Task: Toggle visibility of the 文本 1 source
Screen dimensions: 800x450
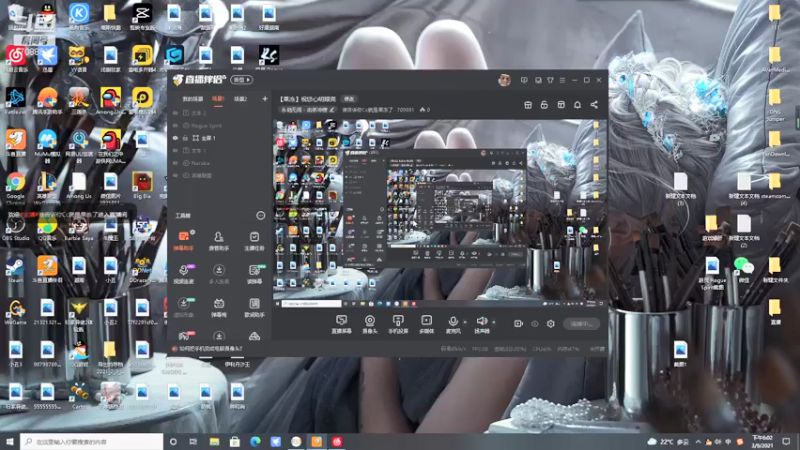Action: pyautogui.click(x=176, y=151)
